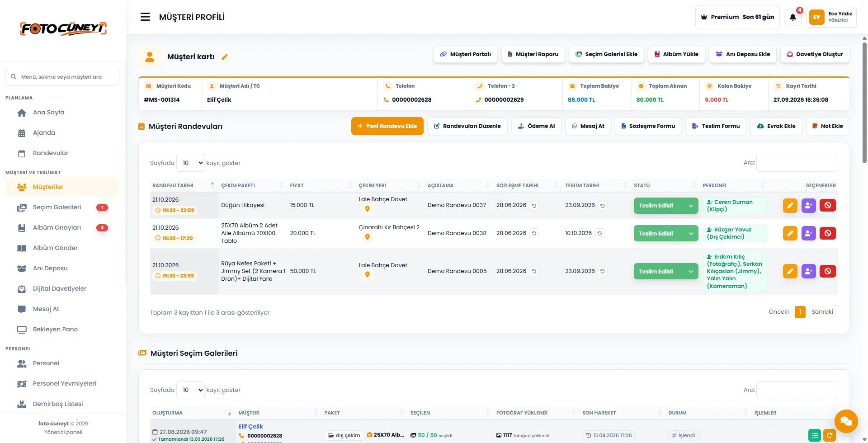Open the orange chat bubble widget

point(846,421)
